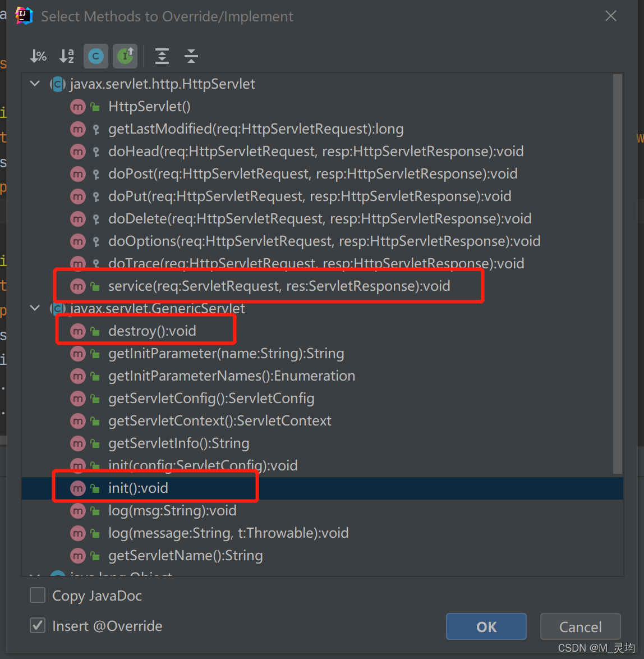Toggle show classes button
This screenshot has width=644, height=659.
(96, 56)
